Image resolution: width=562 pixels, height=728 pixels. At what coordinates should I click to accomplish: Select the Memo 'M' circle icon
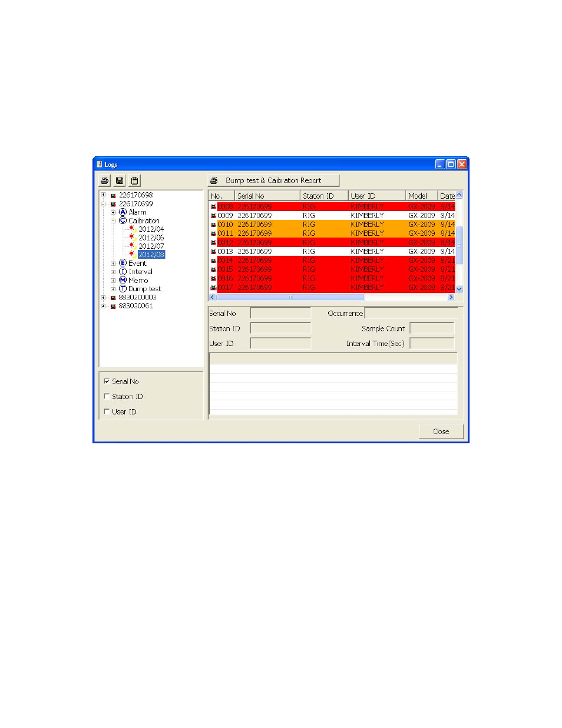(x=123, y=280)
